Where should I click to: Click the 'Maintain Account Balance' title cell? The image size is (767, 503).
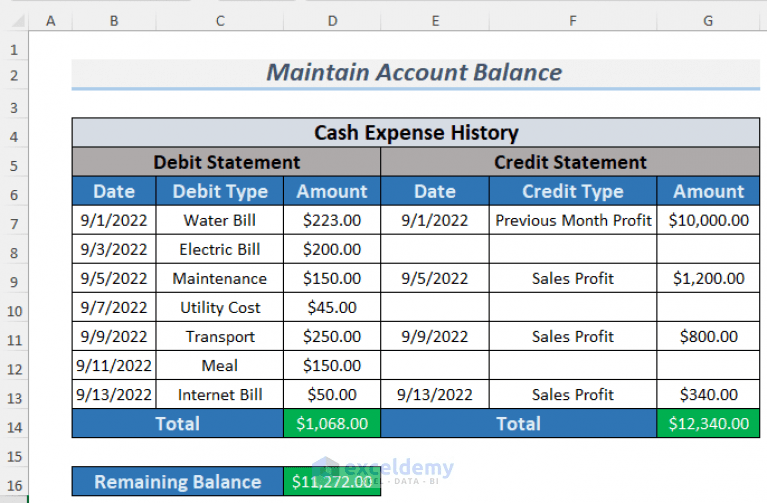[x=416, y=73]
